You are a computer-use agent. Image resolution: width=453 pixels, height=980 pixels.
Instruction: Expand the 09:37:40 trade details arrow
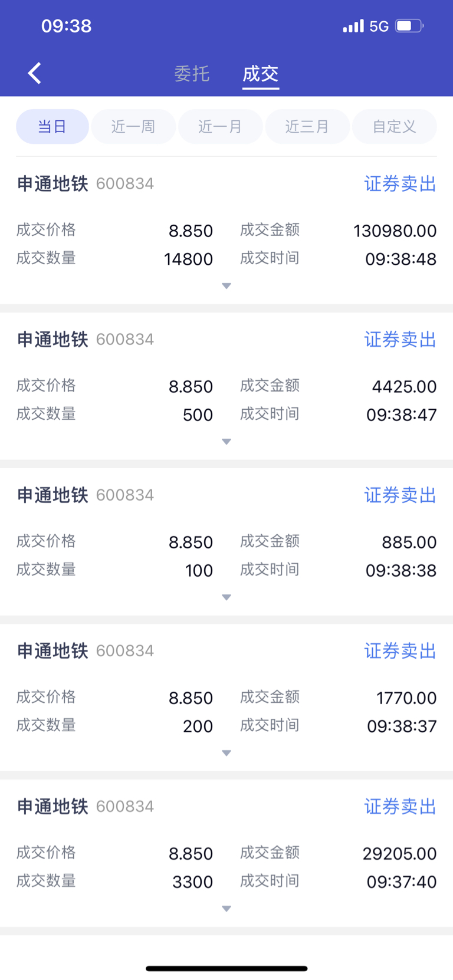click(x=226, y=909)
